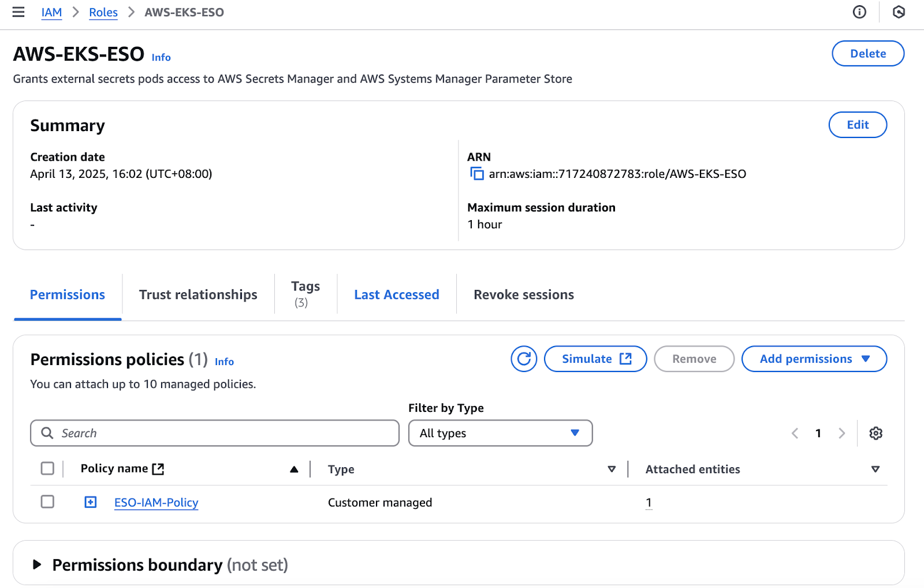Sort the Type column
Image resolution: width=924 pixels, height=588 pixels.
pyautogui.click(x=612, y=469)
